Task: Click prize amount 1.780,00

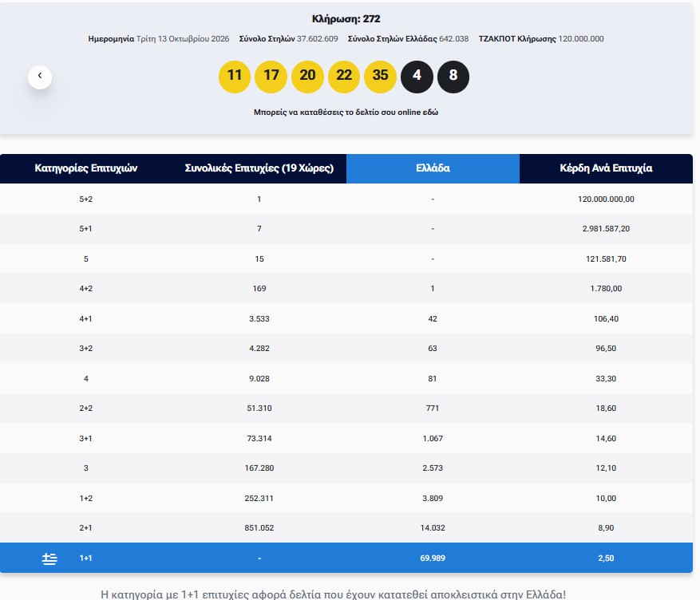Action: (606, 288)
